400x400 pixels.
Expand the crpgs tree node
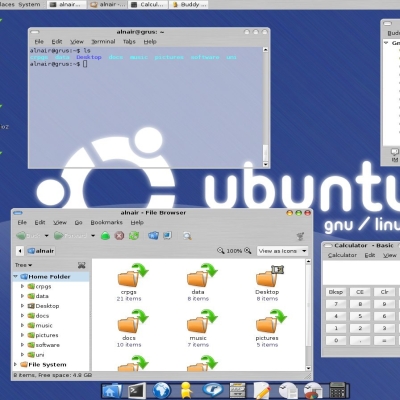coord(22,286)
